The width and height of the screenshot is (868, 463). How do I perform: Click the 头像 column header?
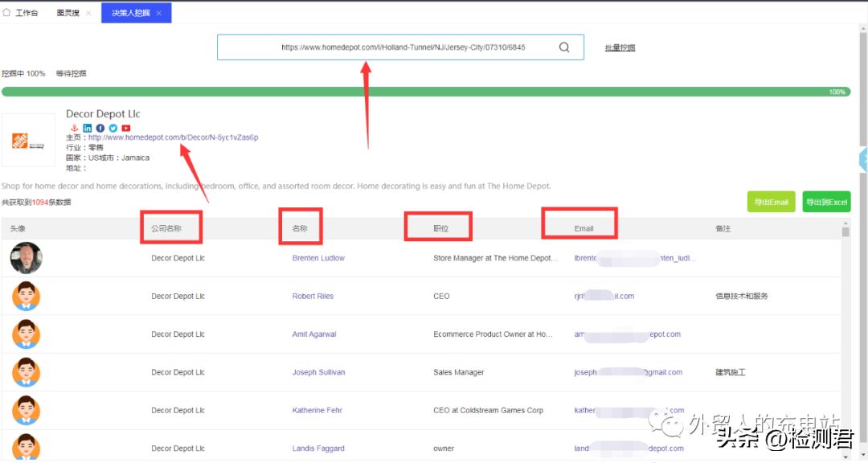18,229
